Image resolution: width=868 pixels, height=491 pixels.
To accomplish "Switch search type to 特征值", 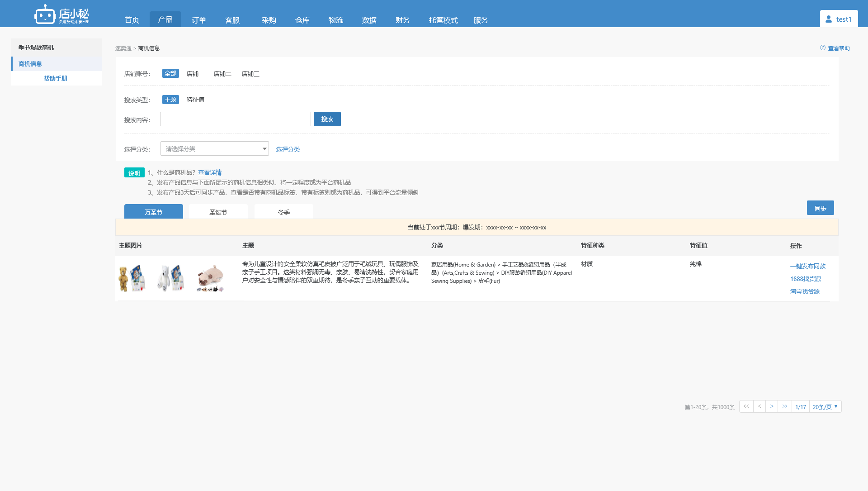I will tap(195, 100).
